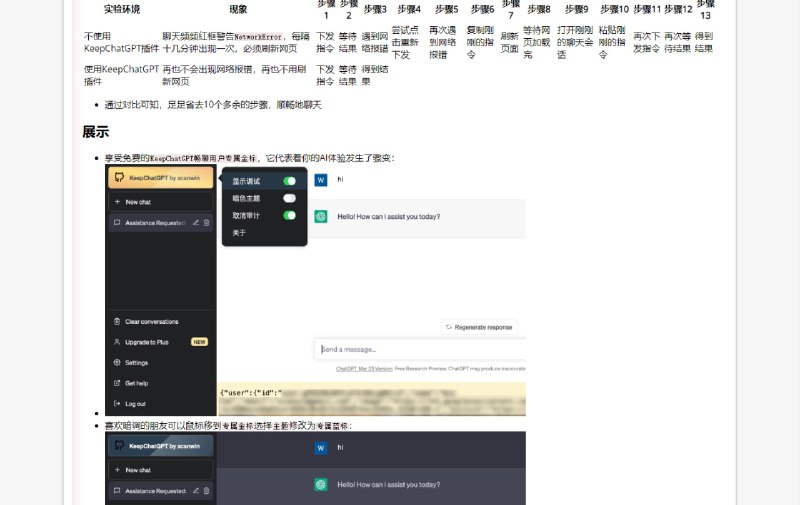Click the gold KeepChatGPT by xcanwin badge
This screenshot has width=800, height=505.
click(161, 178)
